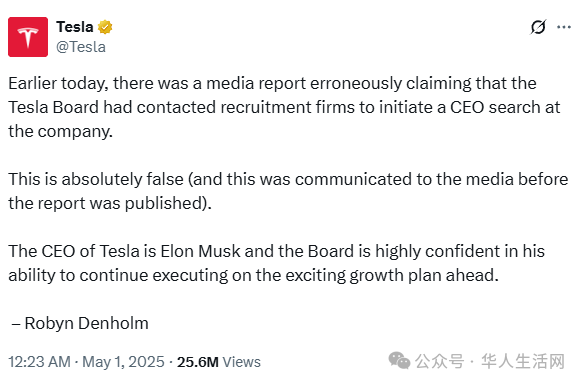
Task: Click "the report was published" line
Action: pyautogui.click(x=110, y=204)
